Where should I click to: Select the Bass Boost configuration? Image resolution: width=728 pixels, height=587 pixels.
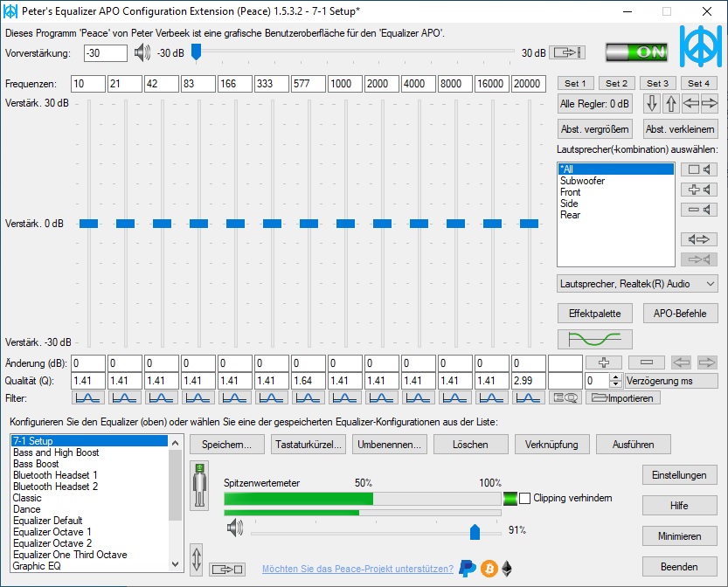point(89,464)
